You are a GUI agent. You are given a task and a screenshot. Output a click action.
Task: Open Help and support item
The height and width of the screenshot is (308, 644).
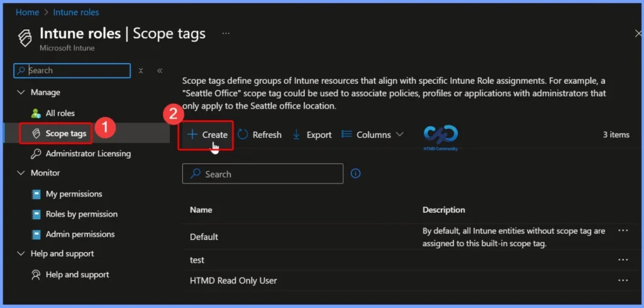point(77,274)
